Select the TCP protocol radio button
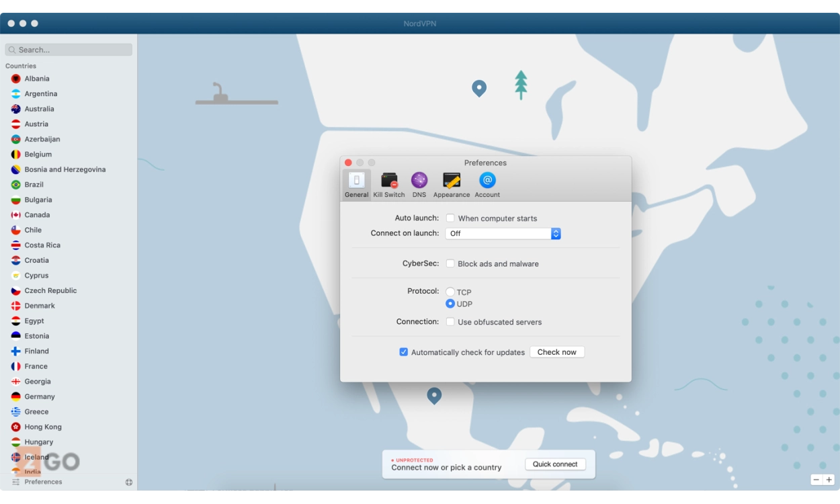Screen dimensions: 840x504 coord(450,292)
